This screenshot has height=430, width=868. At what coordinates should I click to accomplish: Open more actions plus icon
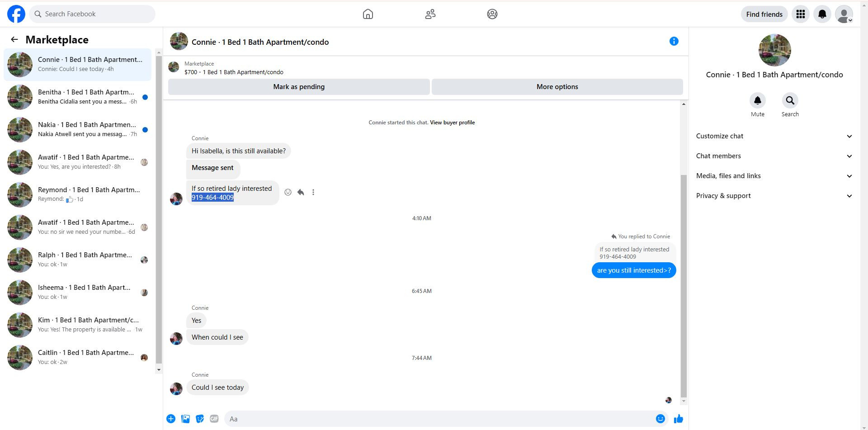[x=171, y=419]
